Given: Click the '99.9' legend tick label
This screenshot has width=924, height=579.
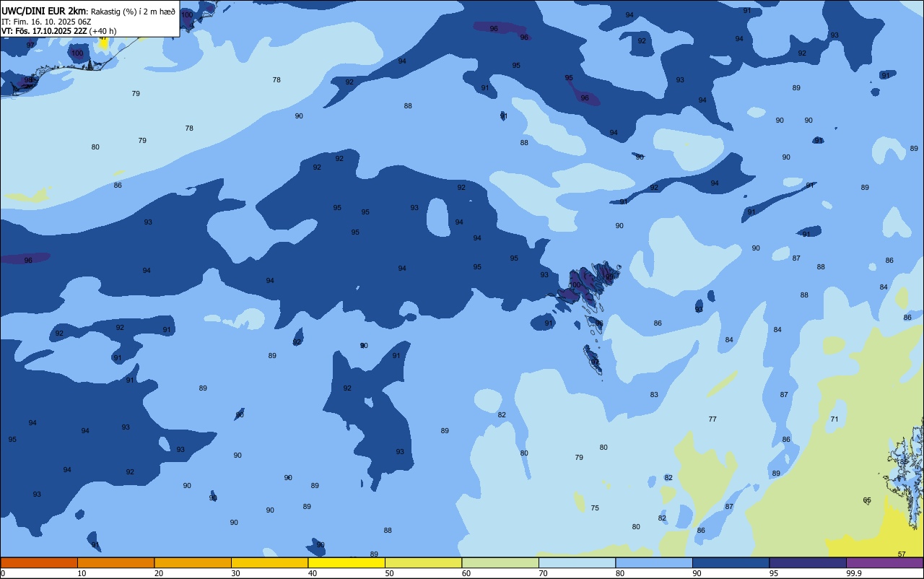Looking at the screenshot, I should 854,573.
